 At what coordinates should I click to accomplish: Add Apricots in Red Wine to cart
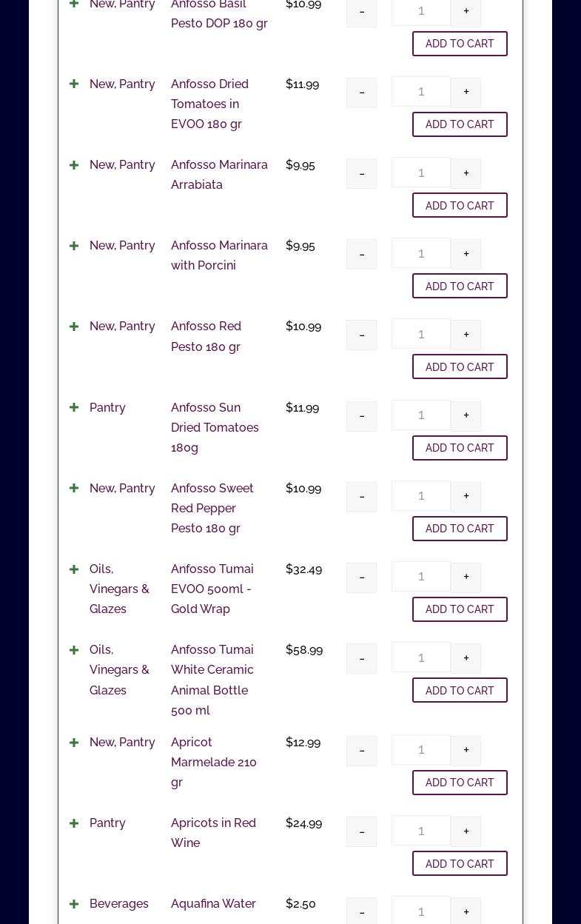click(x=460, y=863)
